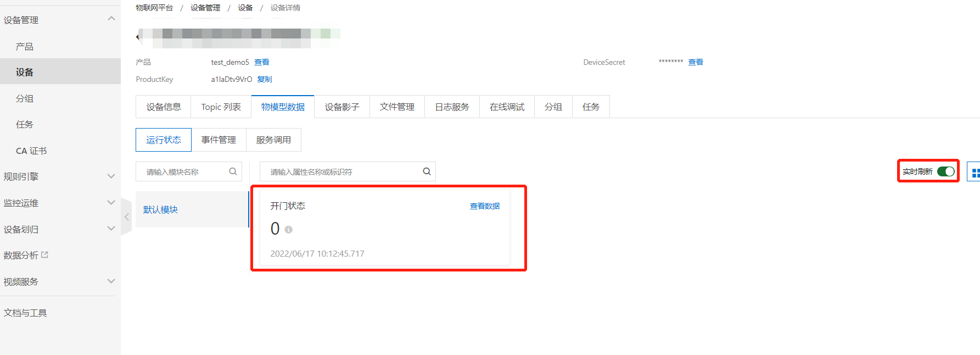Image resolution: width=980 pixels, height=355 pixels.
Task: Open 设备 in the sidebar
Action: point(60,71)
